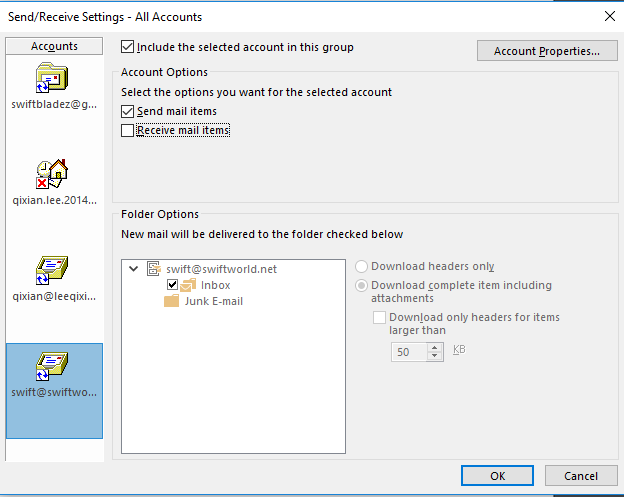The height and width of the screenshot is (497, 624).
Task: Toggle Include the selected account in this group
Action: pyautogui.click(x=127, y=47)
